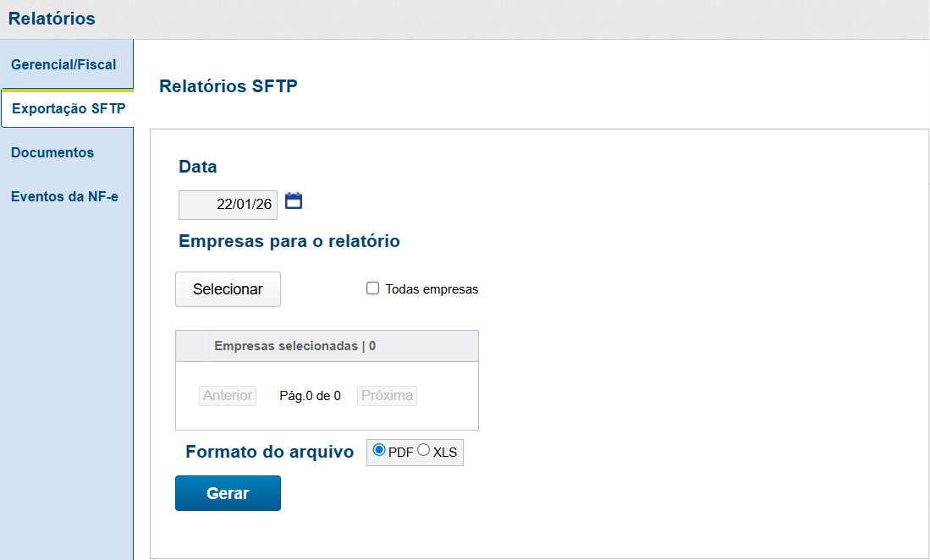The width and height of the screenshot is (930, 560).
Task: Click the Relatórios title in header bar
Action: click(x=52, y=19)
